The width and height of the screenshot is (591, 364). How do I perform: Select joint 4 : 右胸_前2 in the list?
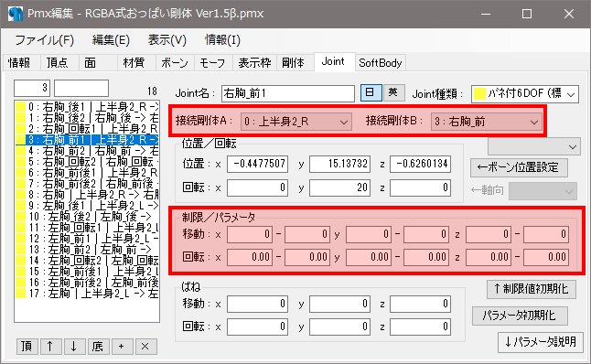(87, 151)
